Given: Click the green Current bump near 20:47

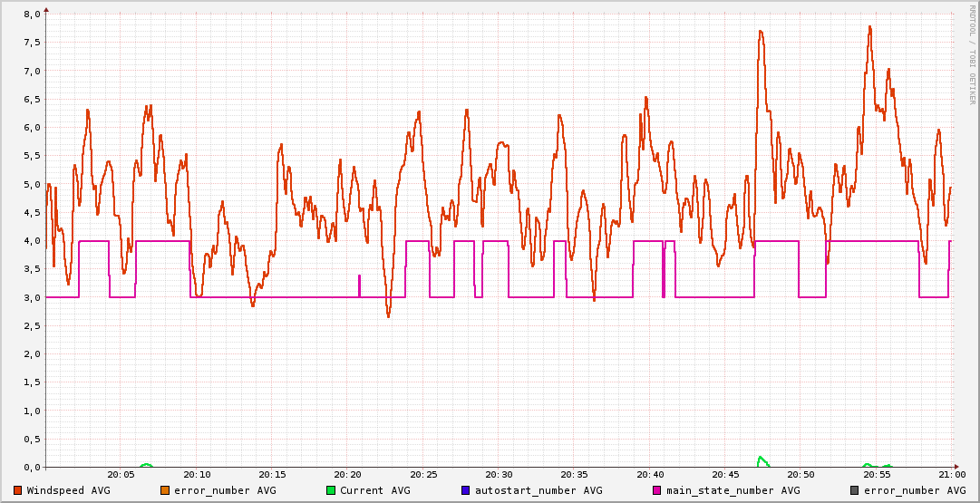Looking at the screenshot, I should pos(762,459).
